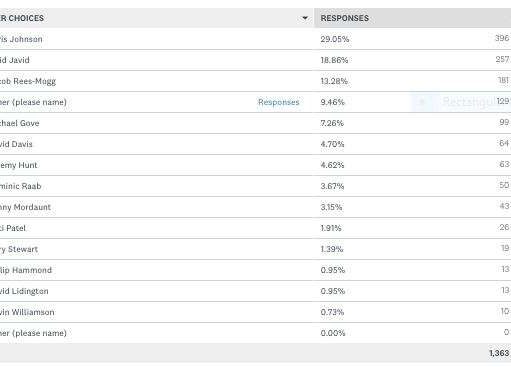The width and height of the screenshot is (511, 367).
Task: Click the Answer Choices column header text
Action: click(22, 18)
